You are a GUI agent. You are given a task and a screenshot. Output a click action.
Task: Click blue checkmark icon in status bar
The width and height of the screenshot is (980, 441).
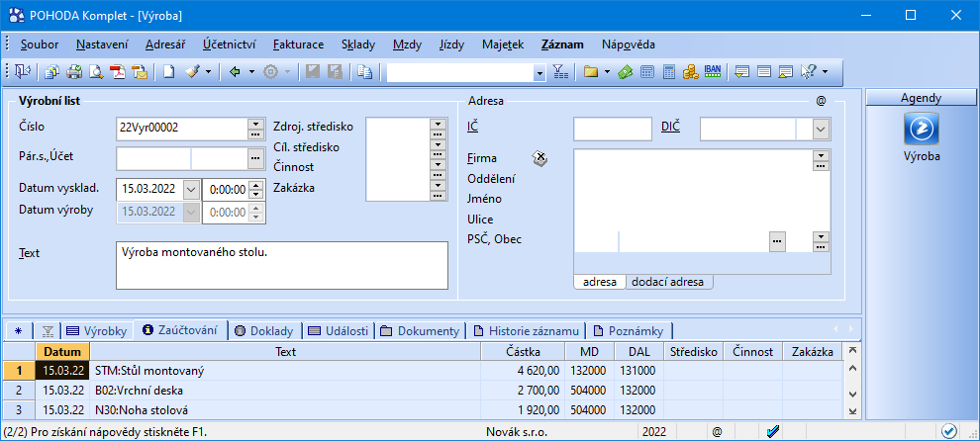(x=773, y=431)
